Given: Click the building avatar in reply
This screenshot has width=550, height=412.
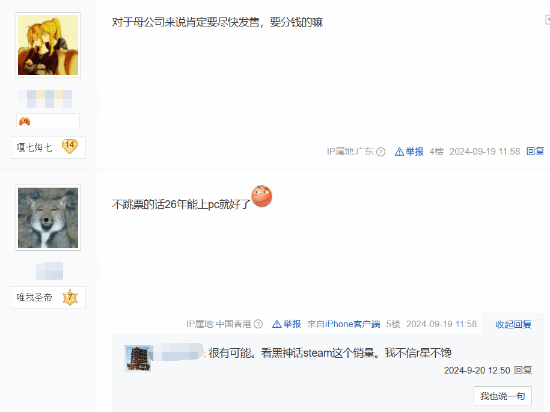Looking at the screenshot, I should pos(138,358).
